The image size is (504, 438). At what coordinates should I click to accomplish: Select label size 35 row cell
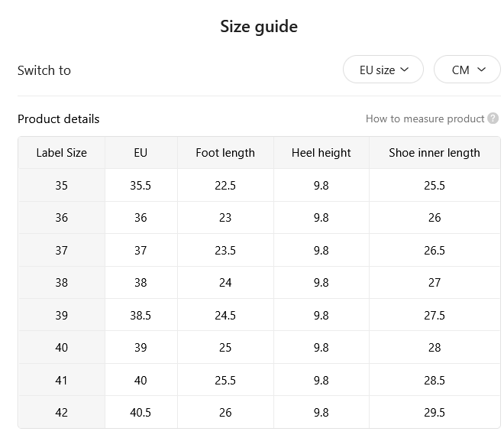pos(61,186)
